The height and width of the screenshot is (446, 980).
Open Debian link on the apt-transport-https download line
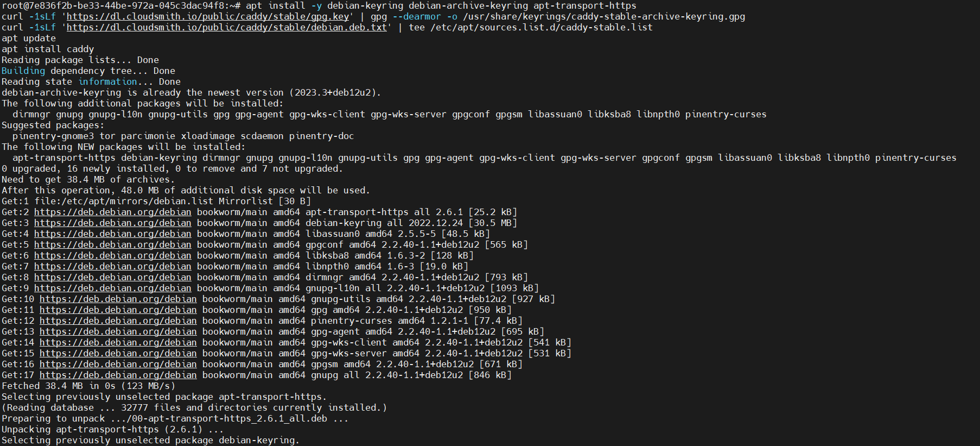113,212
